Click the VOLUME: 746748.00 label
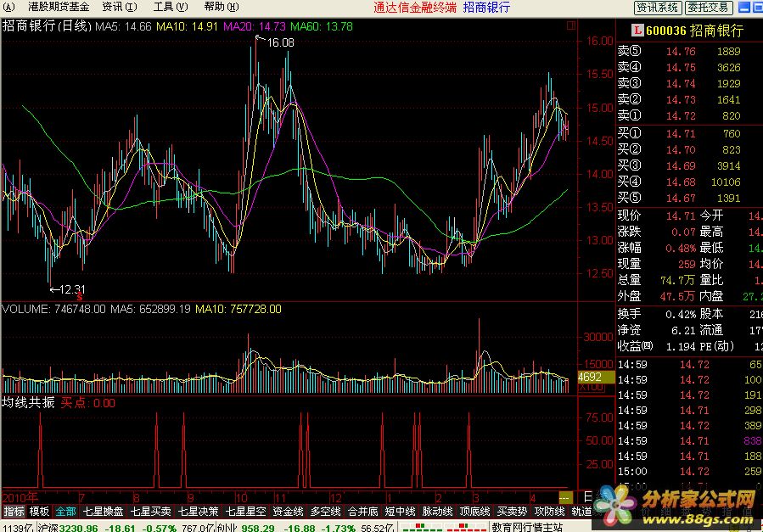Viewport: 763px width, 532px height. tap(54, 310)
